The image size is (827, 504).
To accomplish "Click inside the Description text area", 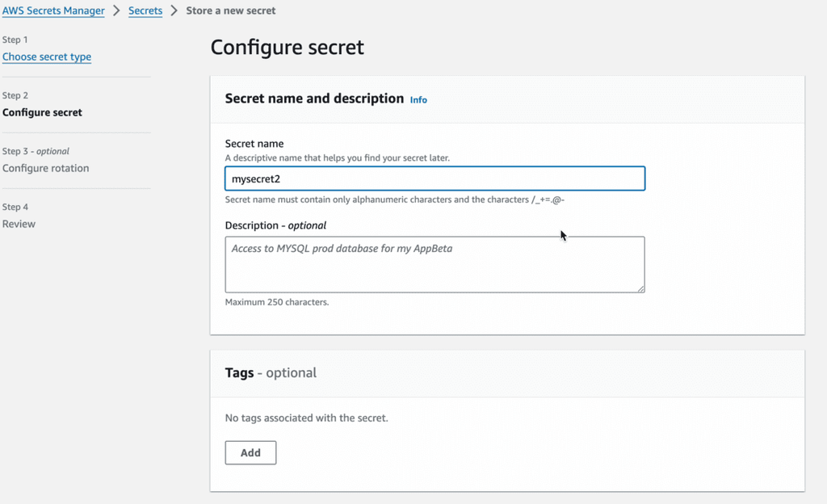I will pos(434,264).
